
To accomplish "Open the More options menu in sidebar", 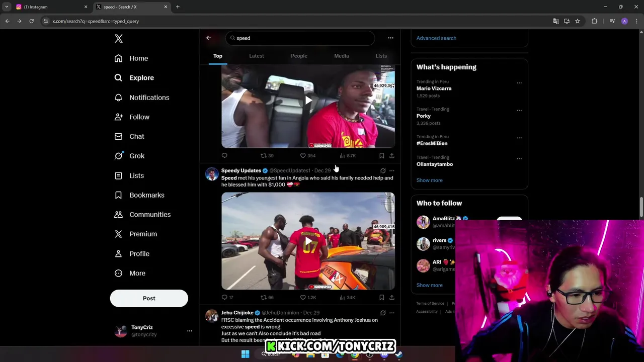I will pyautogui.click(x=130, y=273).
